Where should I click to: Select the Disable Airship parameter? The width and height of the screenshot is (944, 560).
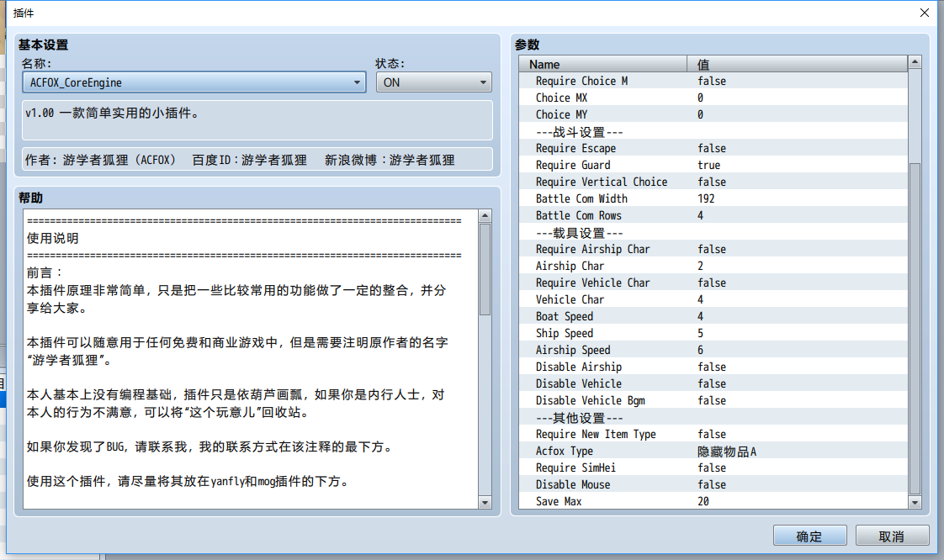(713, 367)
